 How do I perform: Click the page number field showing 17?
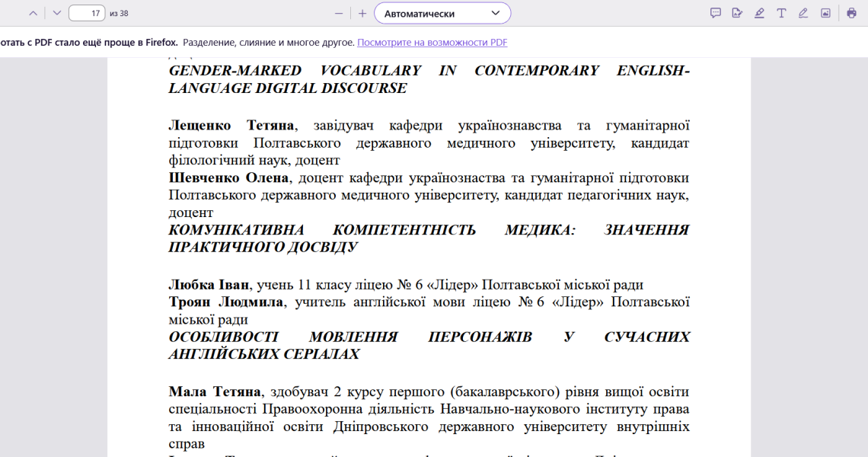pyautogui.click(x=87, y=13)
